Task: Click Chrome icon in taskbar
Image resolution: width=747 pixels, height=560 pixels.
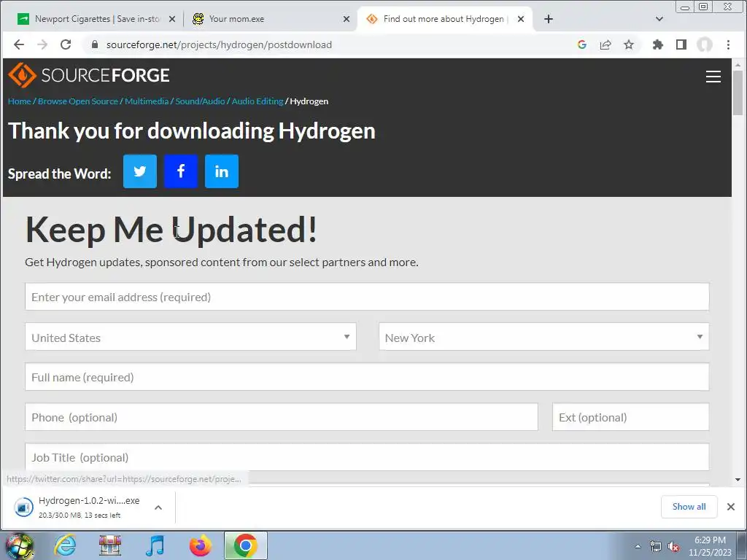Action: tap(245, 545)
